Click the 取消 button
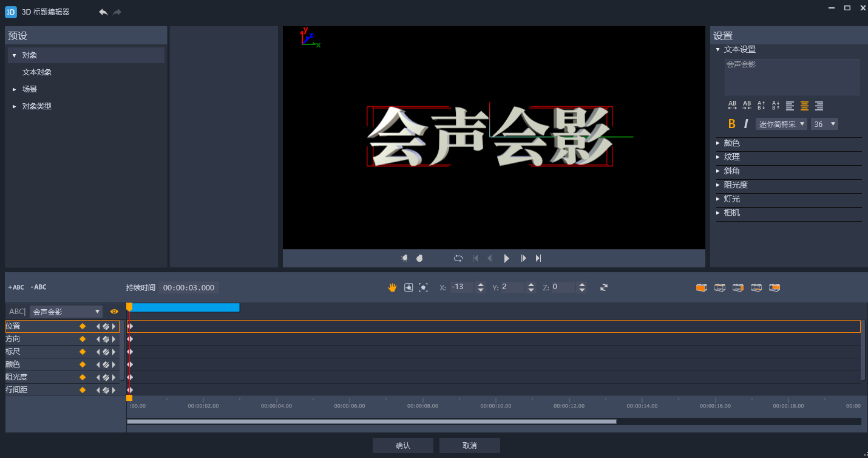The image size is (868, 458). pos(470,446)
